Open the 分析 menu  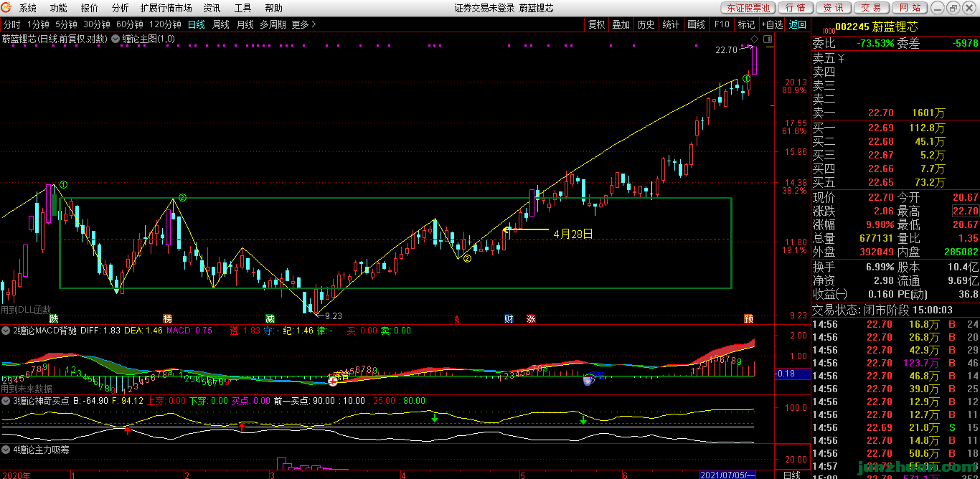point(121,8)
